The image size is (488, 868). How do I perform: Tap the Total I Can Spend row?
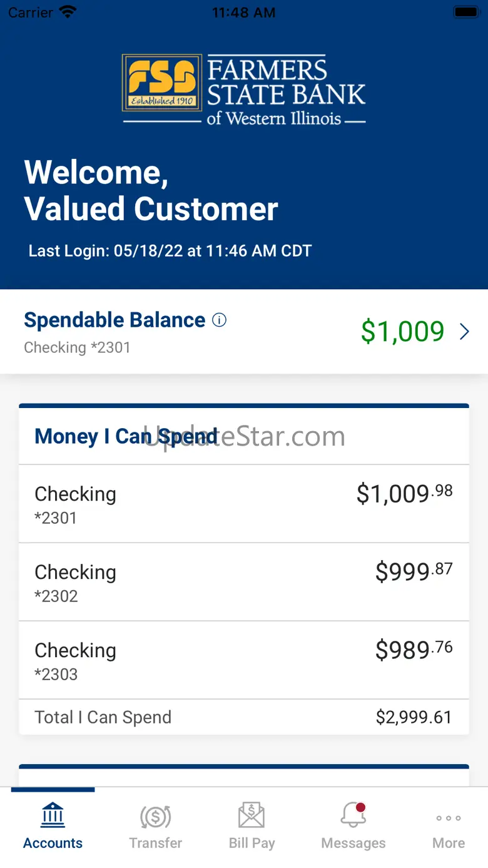[243, 717]
